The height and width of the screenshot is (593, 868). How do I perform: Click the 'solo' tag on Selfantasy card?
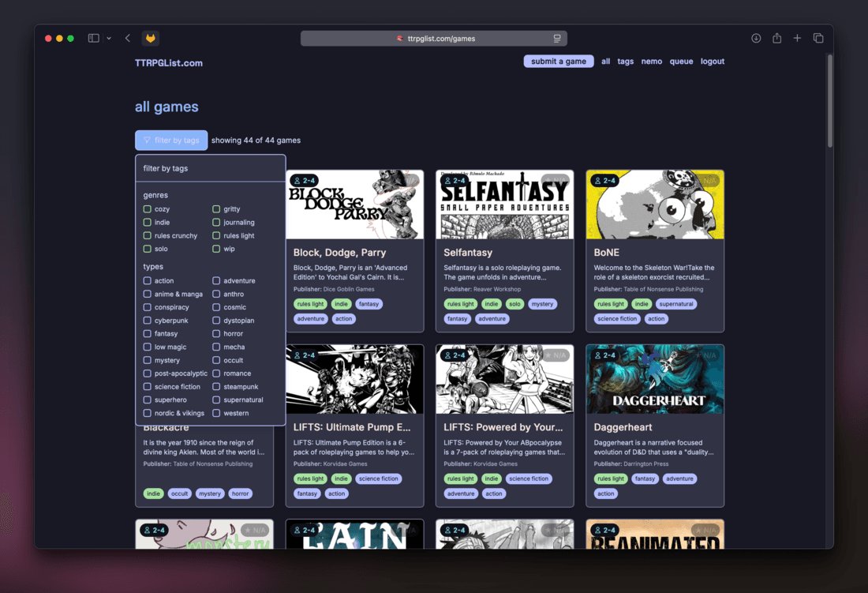point(514,304)
